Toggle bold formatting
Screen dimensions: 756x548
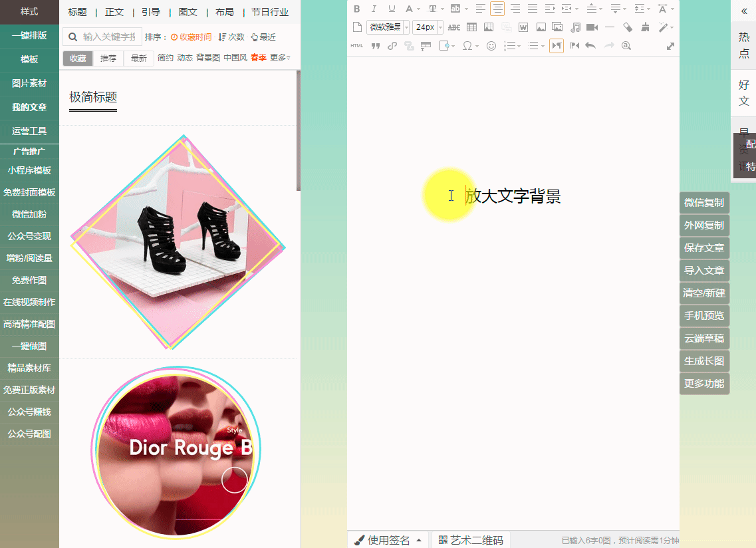[x=357, y=9]
